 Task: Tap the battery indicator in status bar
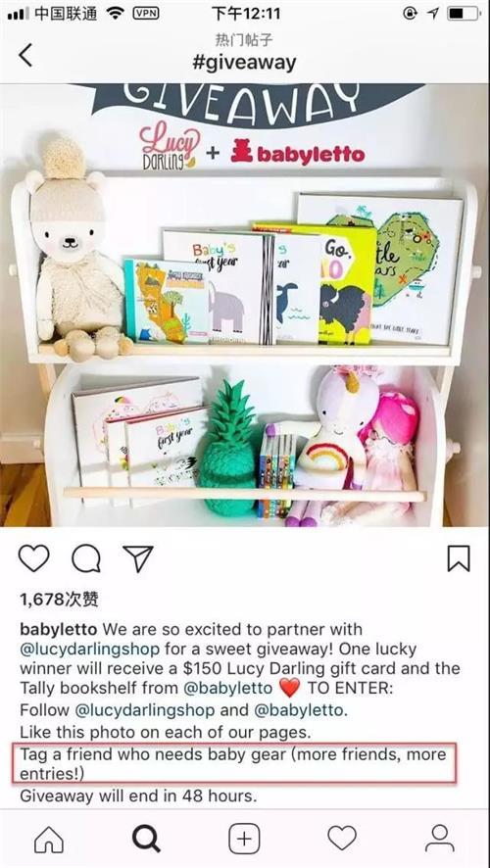coord(464,14)
